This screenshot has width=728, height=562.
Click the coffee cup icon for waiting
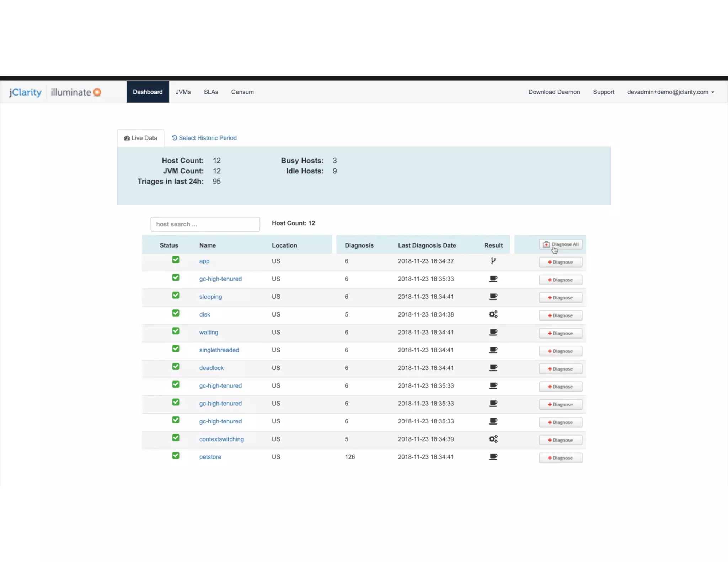click(493, 333)
